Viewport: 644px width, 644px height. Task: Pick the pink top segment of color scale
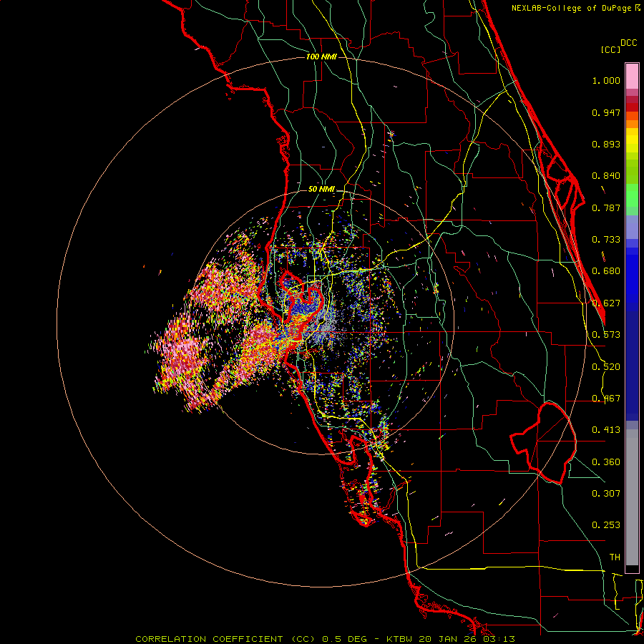(632, 77)
